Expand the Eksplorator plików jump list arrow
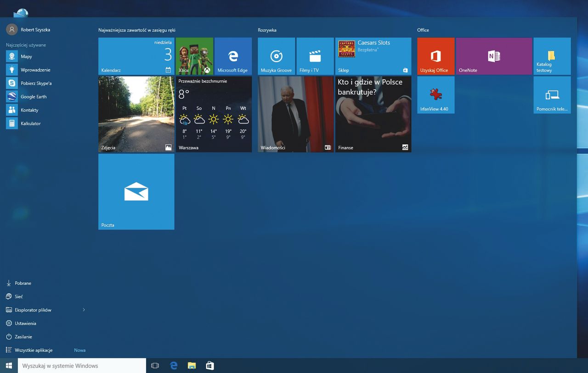This screenshot has height=373, width=588. [84, 310]
